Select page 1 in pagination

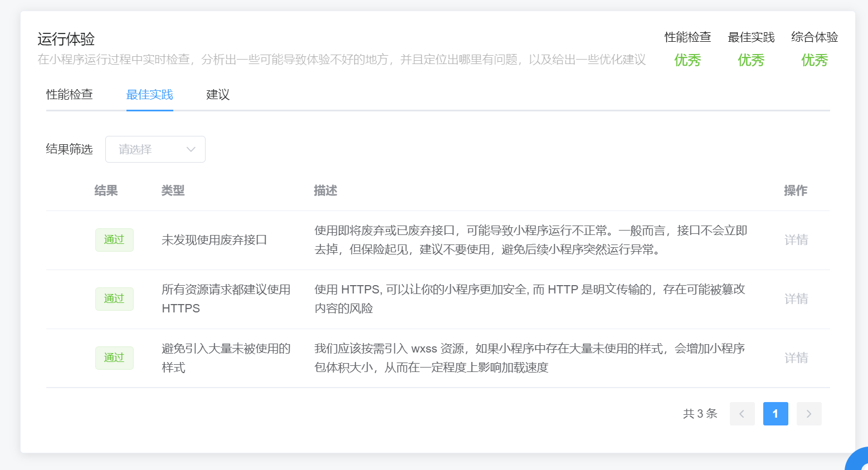point(776,414)
